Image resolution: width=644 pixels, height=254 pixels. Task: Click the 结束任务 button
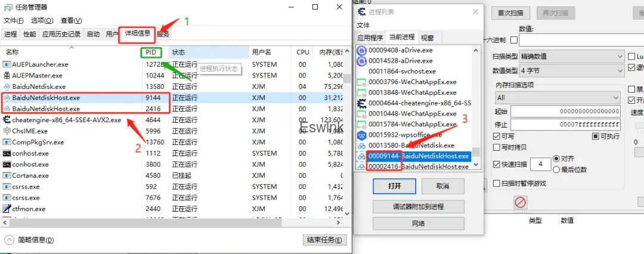tap(324, 240)
